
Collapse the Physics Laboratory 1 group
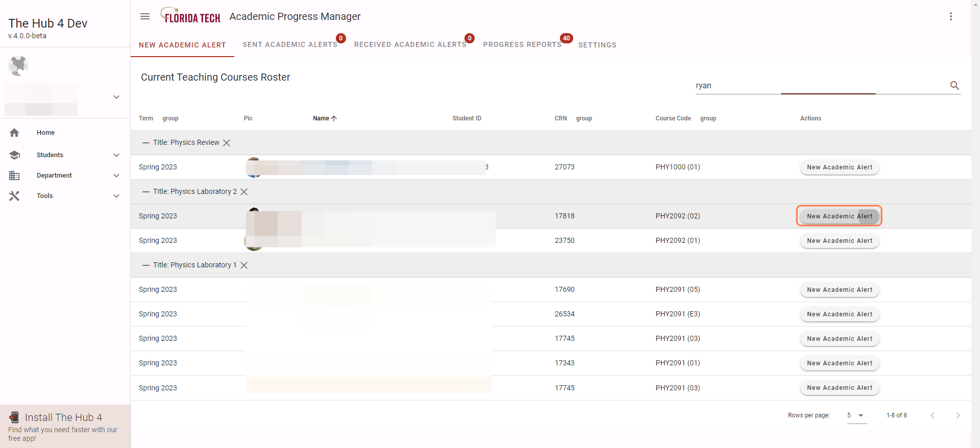click(146, 265)
